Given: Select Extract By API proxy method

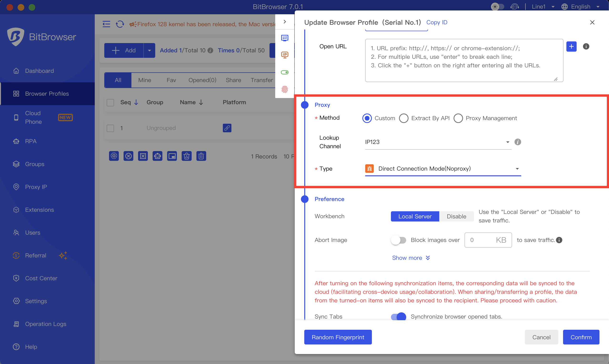Looking at the screenshot, I should tap(404, 118).
